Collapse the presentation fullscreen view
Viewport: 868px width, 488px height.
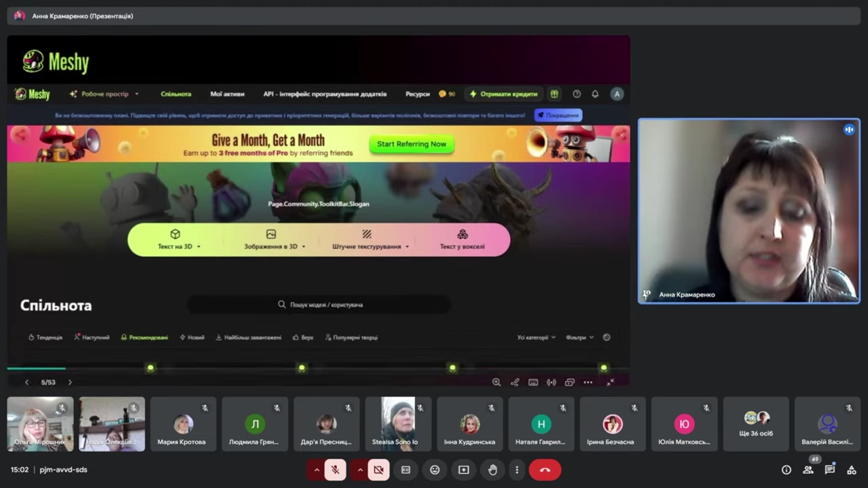click(x=610, y=382)
